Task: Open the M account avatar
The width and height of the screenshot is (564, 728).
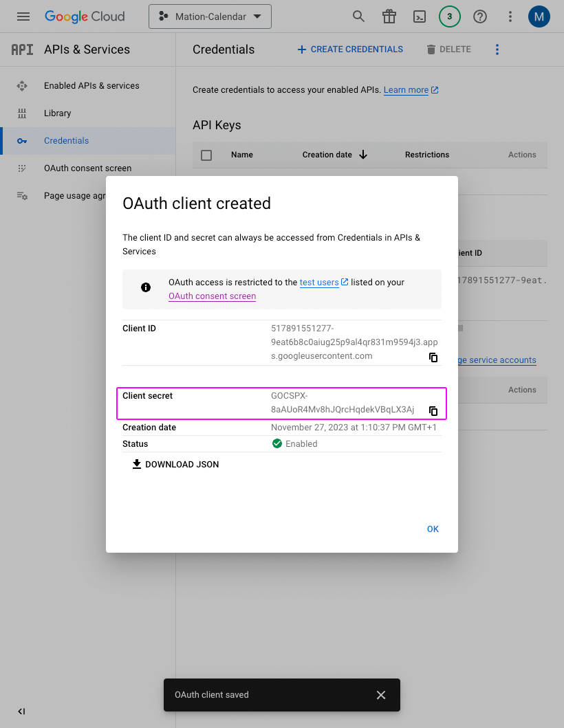Action: tap(539, 16)
